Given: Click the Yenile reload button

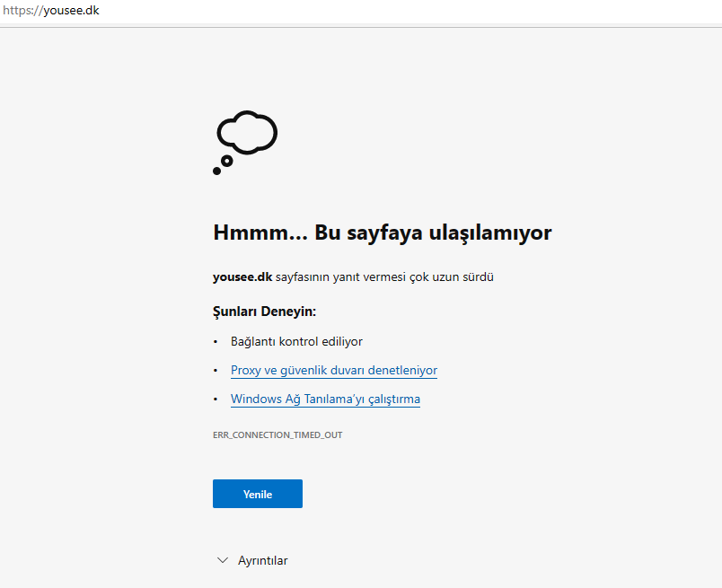Looking at the screenshot, I should [x=258, y=494].
